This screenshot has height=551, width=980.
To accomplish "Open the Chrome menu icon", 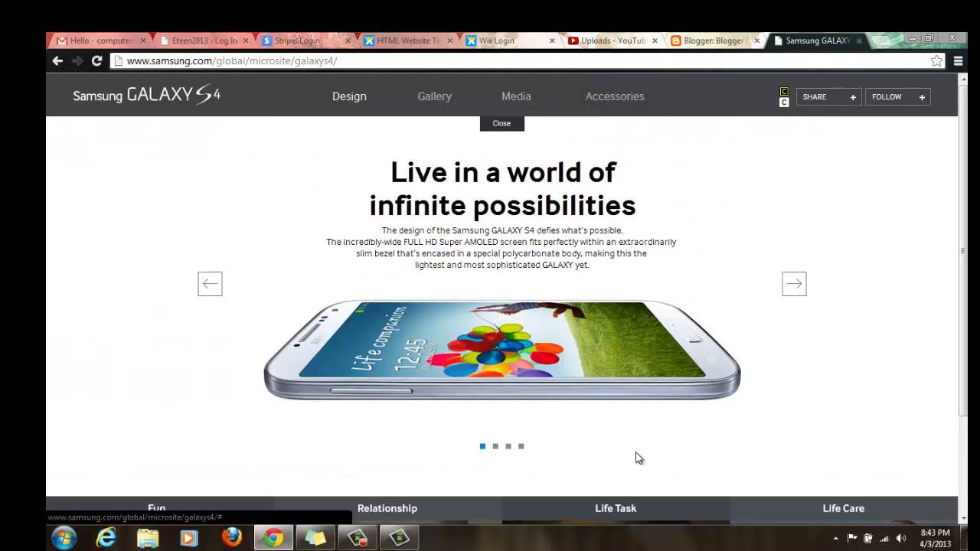I will [958, 61].
